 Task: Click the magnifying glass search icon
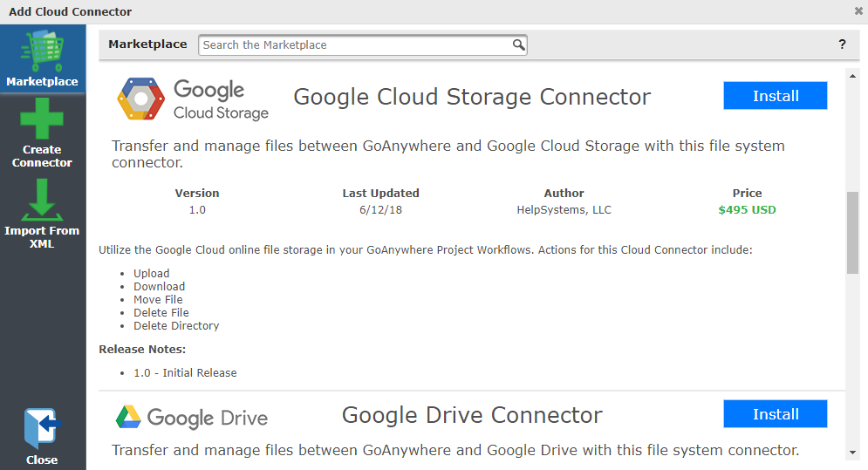[x=518, y=44]
